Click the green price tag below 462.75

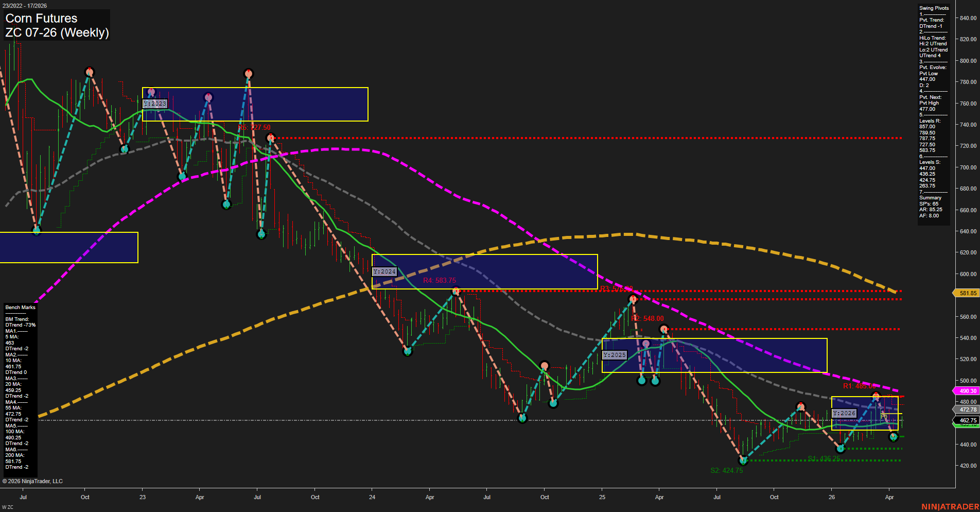967,426
